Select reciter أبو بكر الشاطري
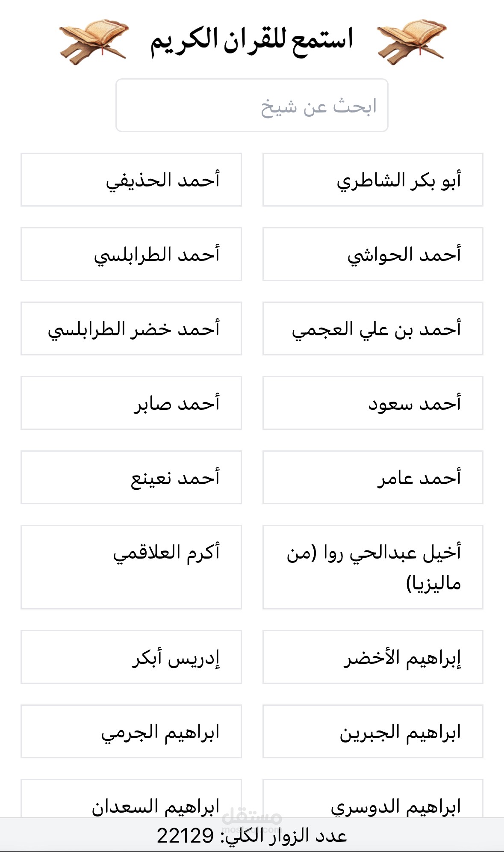This screenshot has width=504, height=852. pyautogui.click(x=373, y=180)
